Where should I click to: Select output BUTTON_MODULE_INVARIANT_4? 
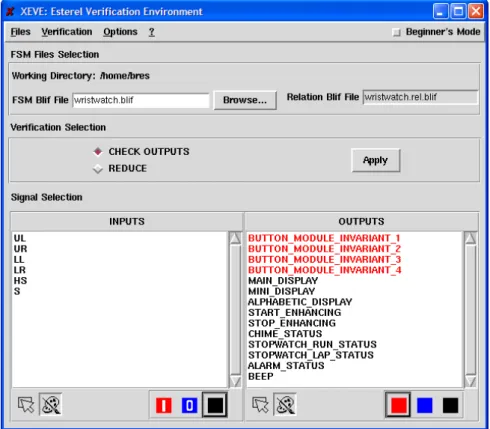[324, 270]
